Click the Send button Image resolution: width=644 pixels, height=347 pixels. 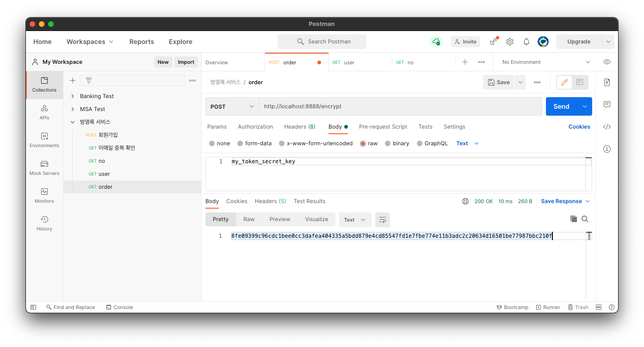tap(561, 106)
